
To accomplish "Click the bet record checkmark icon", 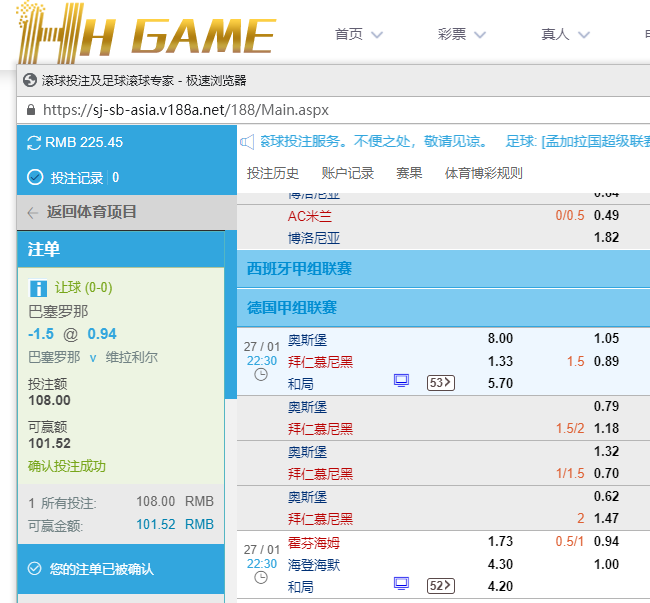I will coord(35,177).
